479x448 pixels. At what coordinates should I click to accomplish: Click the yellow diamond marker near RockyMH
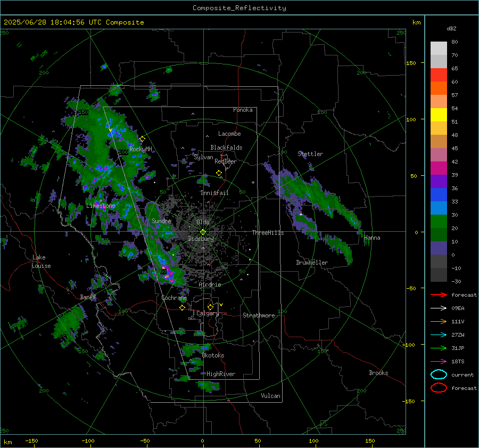point(142,139)
